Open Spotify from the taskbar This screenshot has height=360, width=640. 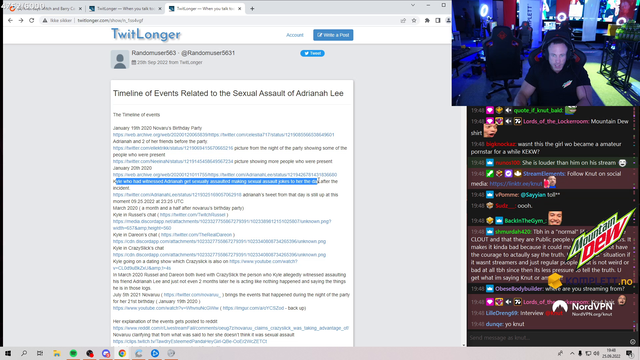(x=73, y=353)
